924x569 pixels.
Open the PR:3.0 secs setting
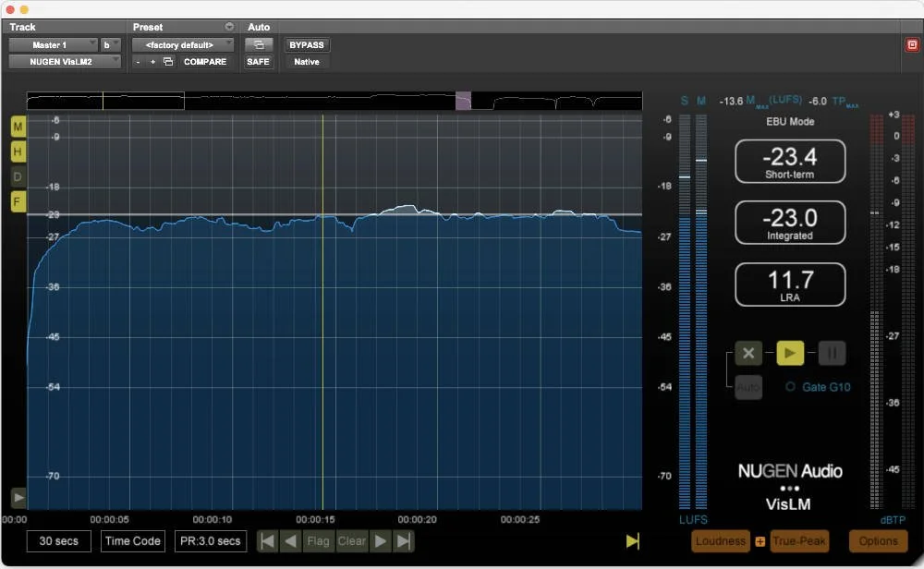point(211,540)
